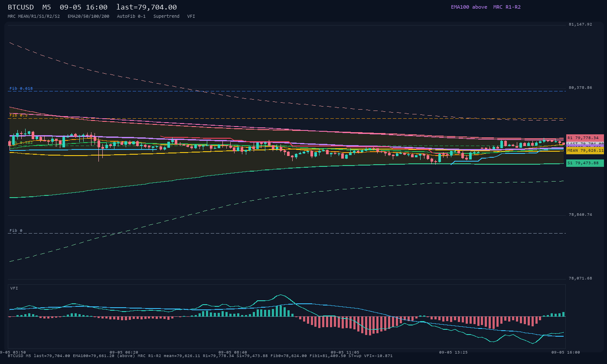607x364 pixels.
Task: Click the bottom status summary line
Action: pos(200,356)
